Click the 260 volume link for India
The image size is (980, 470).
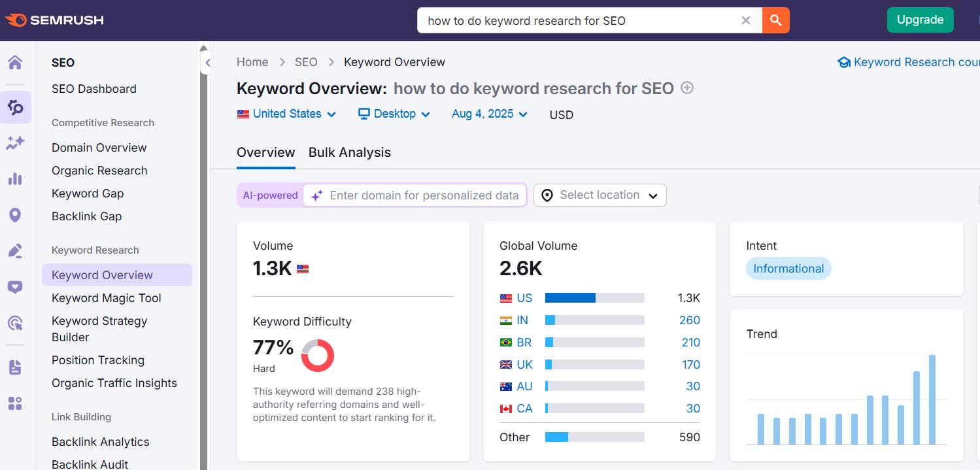(690, 320)
